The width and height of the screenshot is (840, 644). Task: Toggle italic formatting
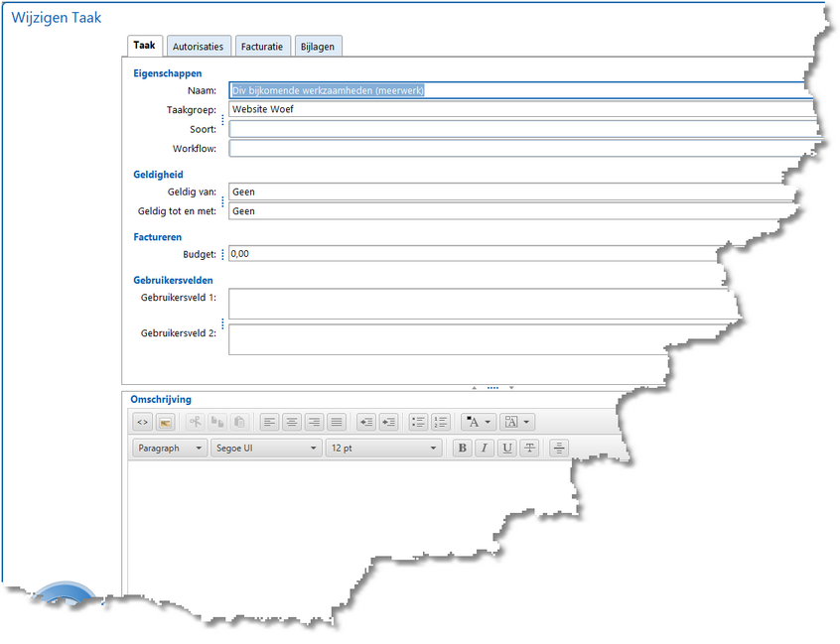pos(485,448)
